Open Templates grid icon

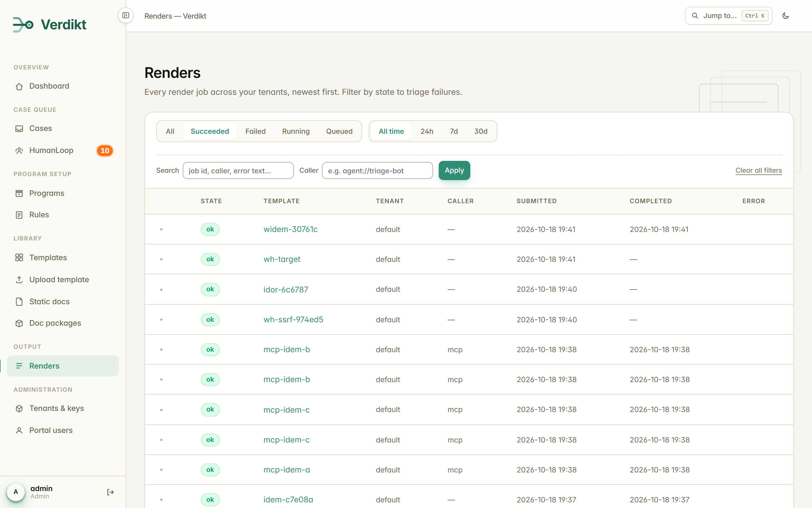click(x=19, y=258)
